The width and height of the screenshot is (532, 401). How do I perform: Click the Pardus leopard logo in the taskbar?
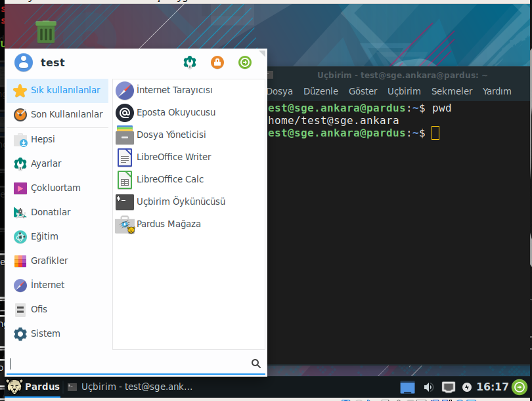pyautogui.click(x=14, y=387)
